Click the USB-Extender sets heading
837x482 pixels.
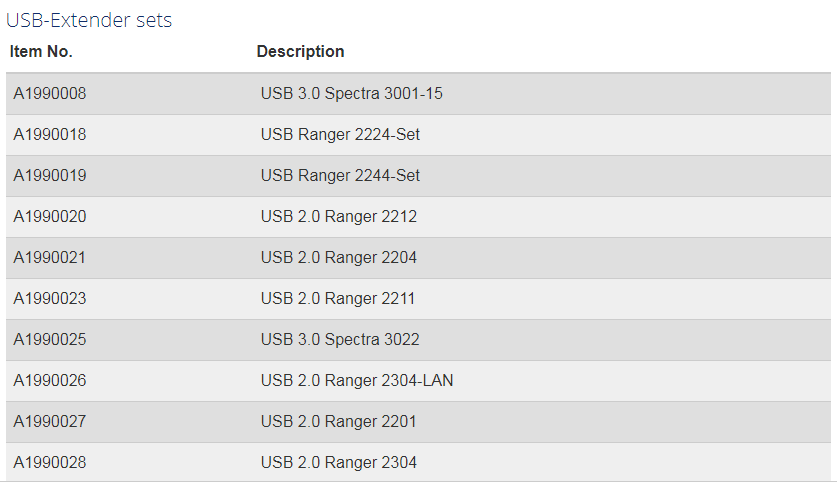[89, 20]
